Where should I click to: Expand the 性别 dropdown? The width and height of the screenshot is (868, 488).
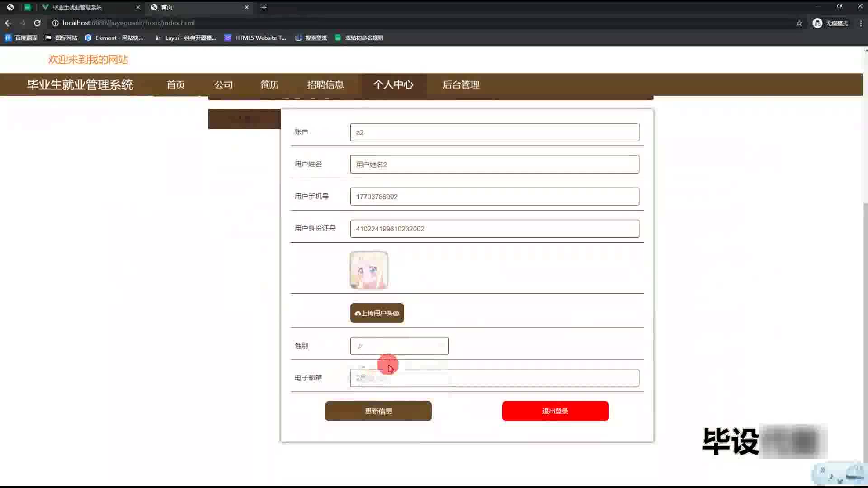pyautogui.click(x=399, y=346)
